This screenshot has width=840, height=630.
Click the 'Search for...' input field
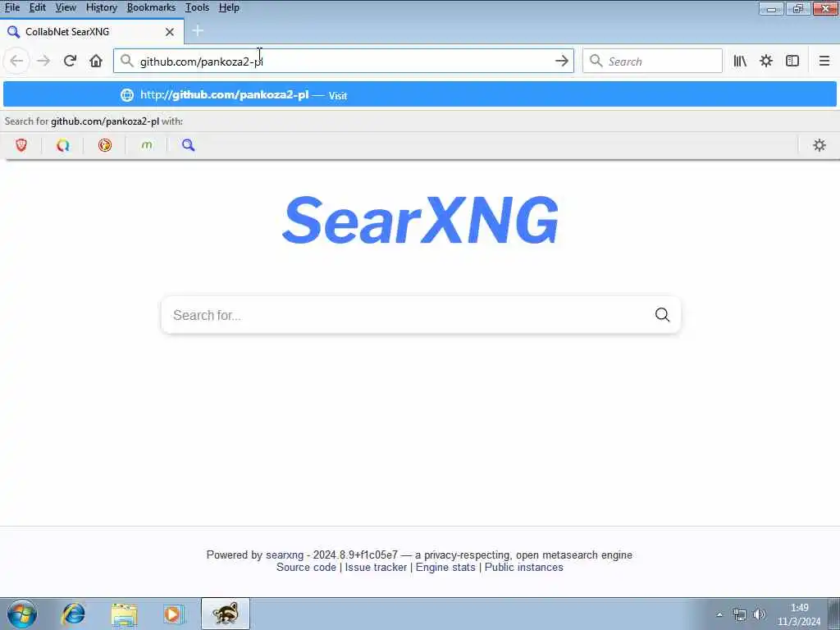point(407,315)
